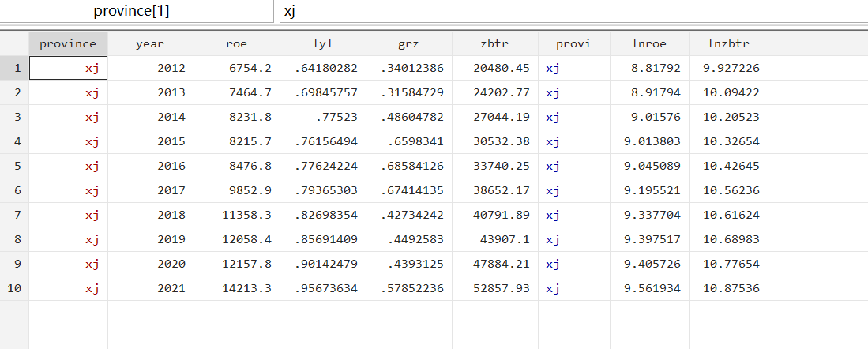Click lnzbtr value 10.20523
Viewport: 868px width, 349px height.
(728, 118)
